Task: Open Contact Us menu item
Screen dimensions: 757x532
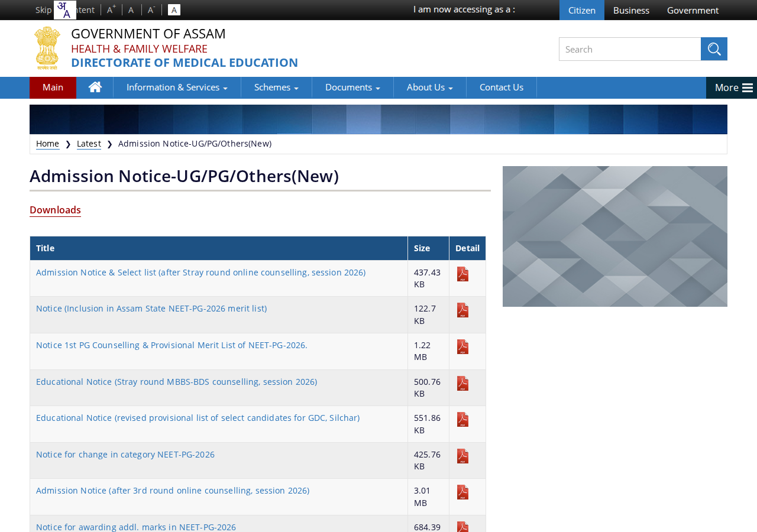Action: (502, 87)
